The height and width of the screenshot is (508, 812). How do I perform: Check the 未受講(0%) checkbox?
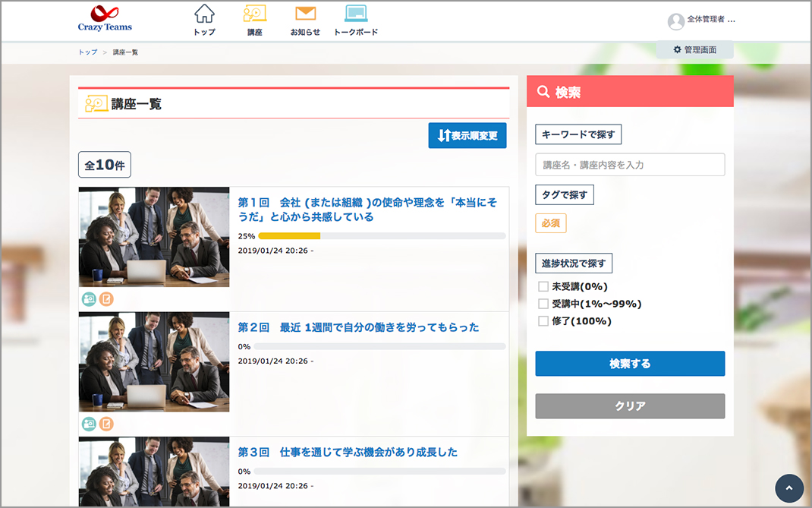pyautogui.click(x=543, y=287)
